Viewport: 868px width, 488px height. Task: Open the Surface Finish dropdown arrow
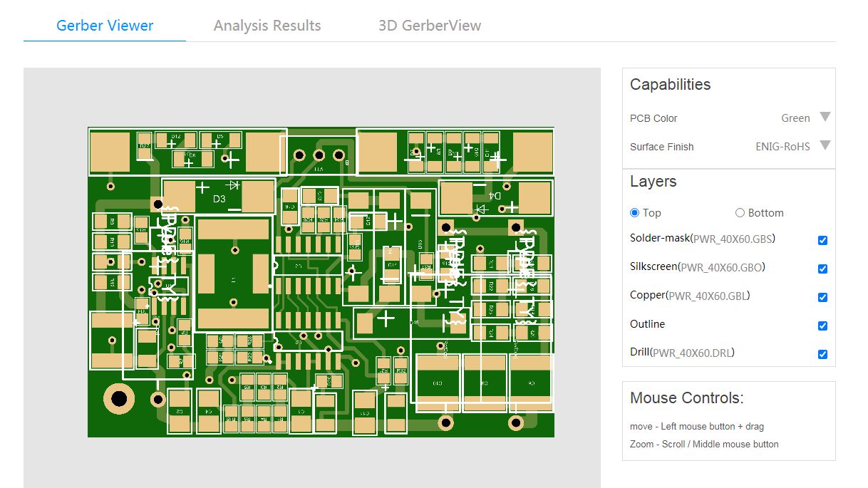click(825, 146)
